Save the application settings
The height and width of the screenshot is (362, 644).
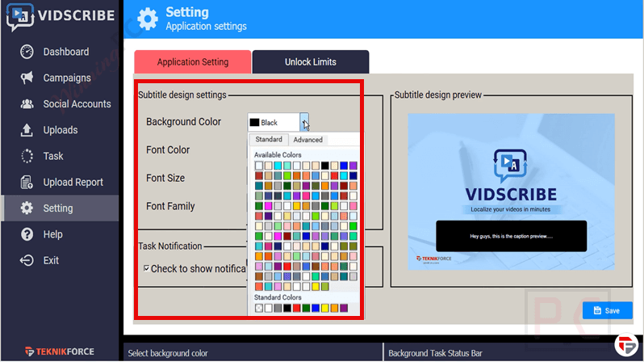[607, 310]
